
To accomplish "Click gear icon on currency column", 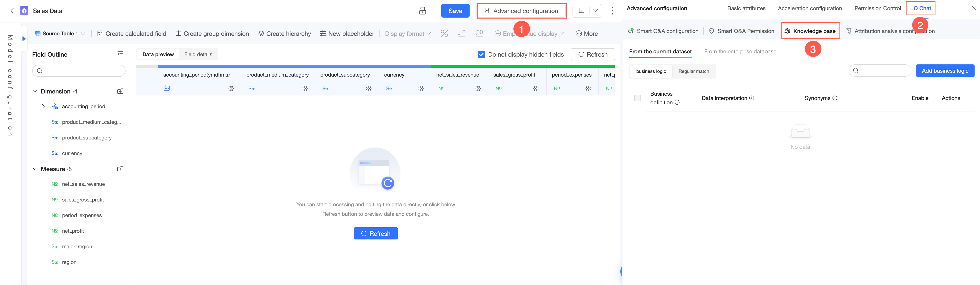I will coord(420,88).
